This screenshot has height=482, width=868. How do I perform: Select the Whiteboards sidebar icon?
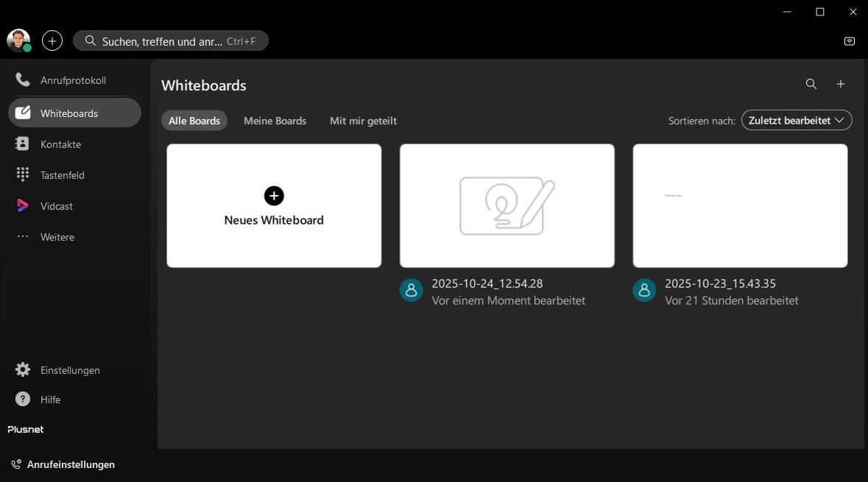coord(21,113)
